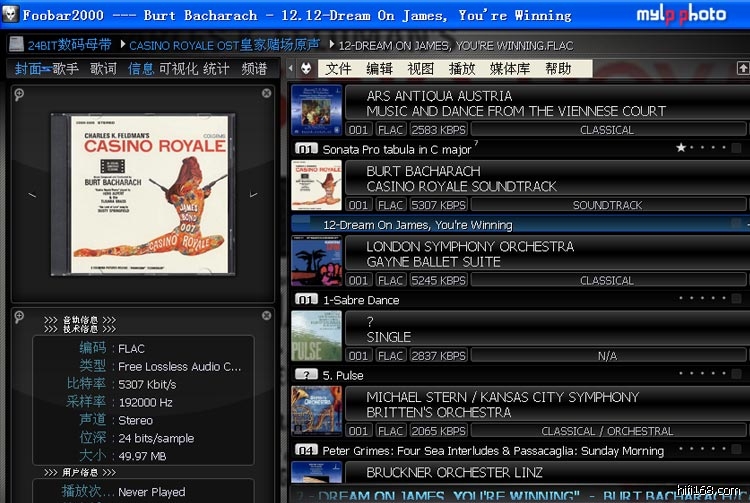Show the previous album cover image
Image resolution: width=750 pixels, height=503 pixels.
31,193
